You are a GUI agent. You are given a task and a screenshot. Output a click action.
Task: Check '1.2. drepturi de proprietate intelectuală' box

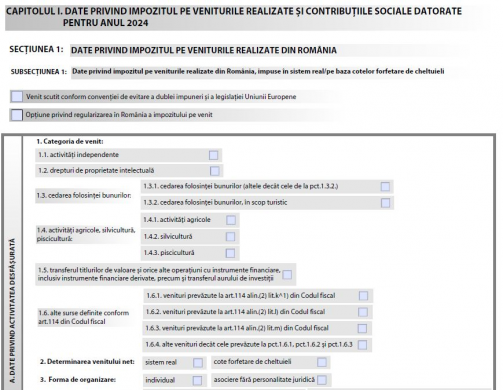point(215,171)
